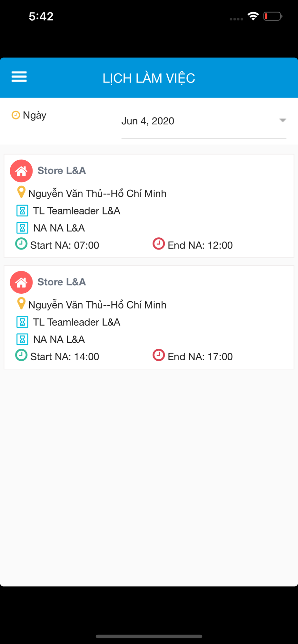Click red clock icon for End NA: 17:00

[x=159, y=355]
